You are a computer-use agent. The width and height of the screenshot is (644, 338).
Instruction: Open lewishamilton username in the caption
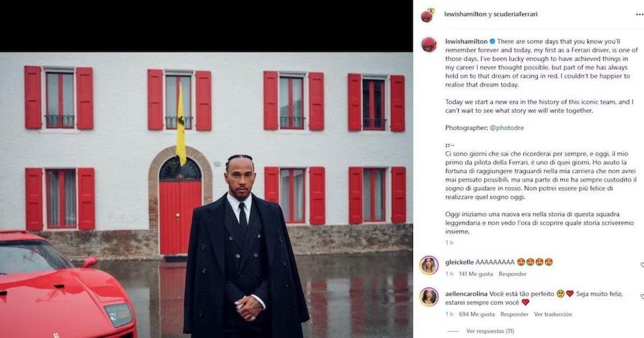466,41
